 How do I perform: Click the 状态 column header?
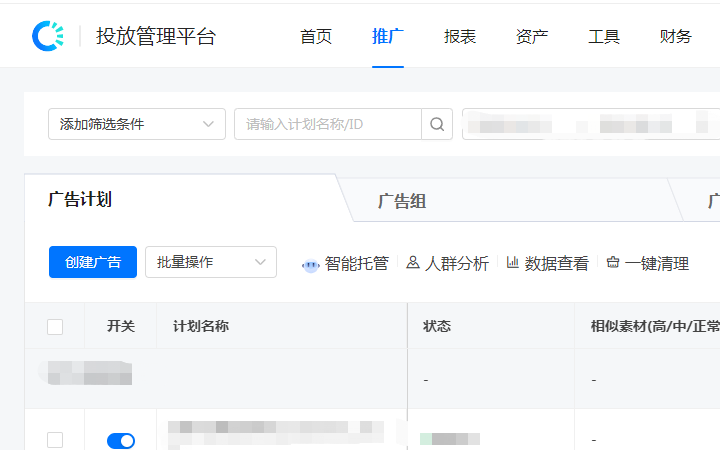pos(437,326)
